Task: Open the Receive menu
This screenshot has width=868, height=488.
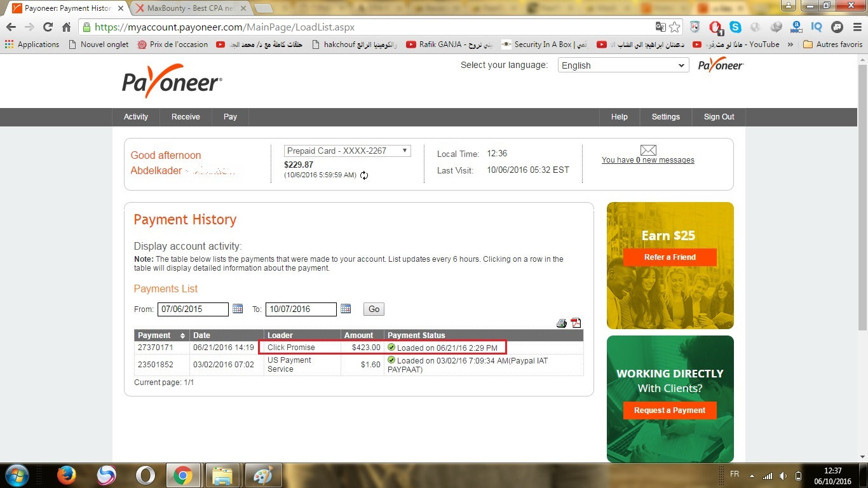Action: pyautogui.click(x=186, y=117)
